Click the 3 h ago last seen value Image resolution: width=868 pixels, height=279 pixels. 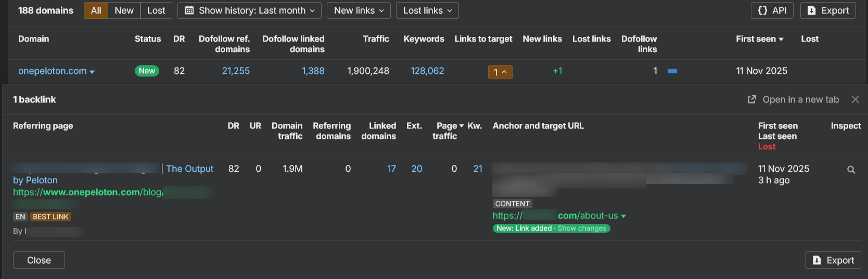point(774,180)
